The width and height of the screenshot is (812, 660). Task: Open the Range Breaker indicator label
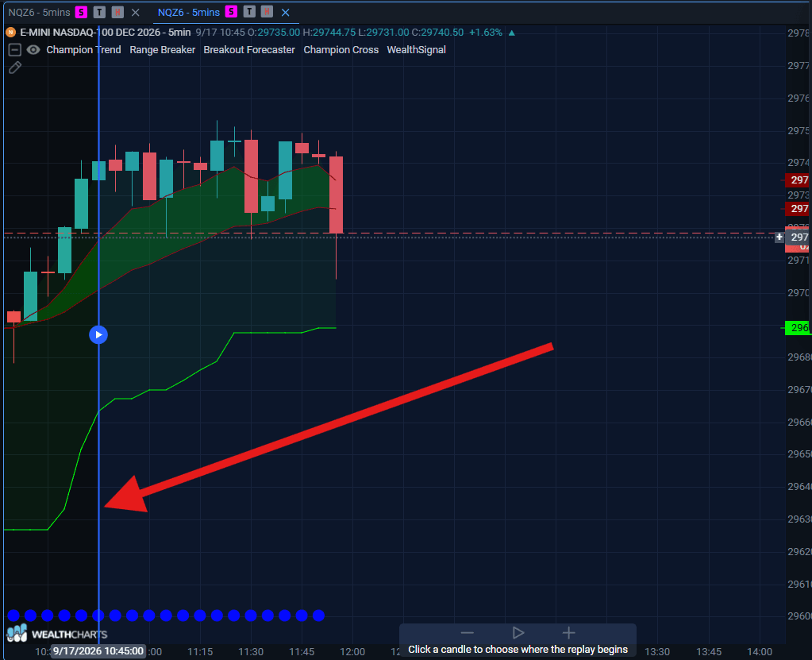(162, 50)
